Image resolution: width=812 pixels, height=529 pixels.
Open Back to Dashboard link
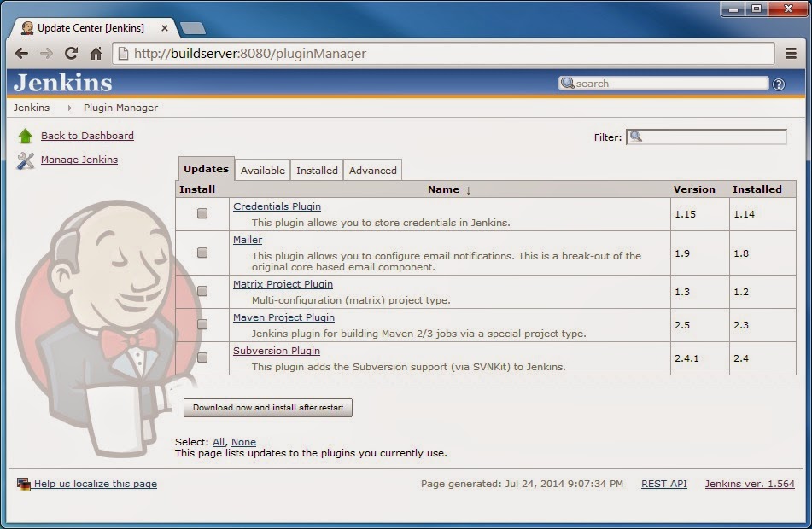[87, 136]
